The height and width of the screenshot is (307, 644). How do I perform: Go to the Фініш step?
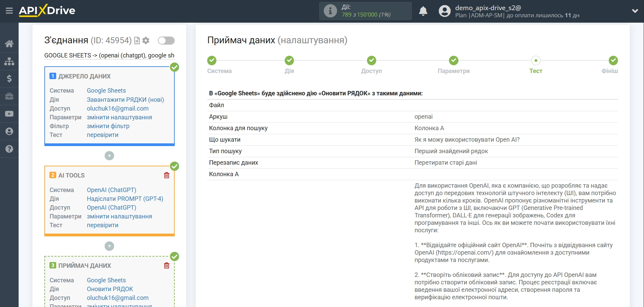point(613,61)
